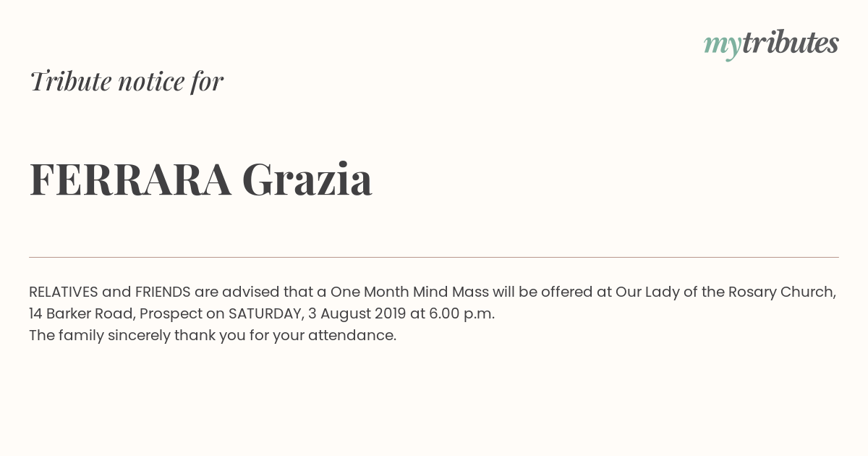This screenshot has height=456, width=868.
Task: Click "Our Lady of the Rosary Church" text
Action: click(x=726, y=292)
